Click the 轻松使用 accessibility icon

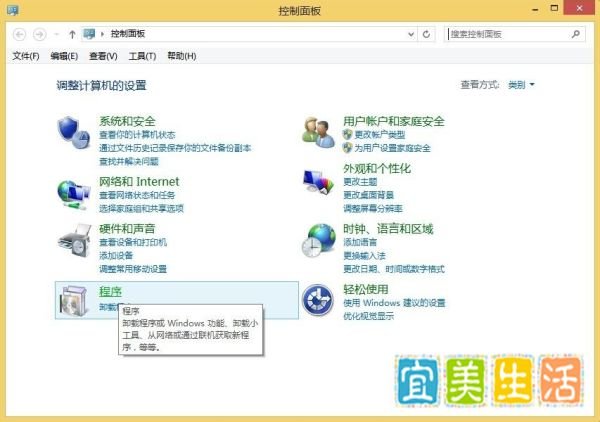[318, 300]
